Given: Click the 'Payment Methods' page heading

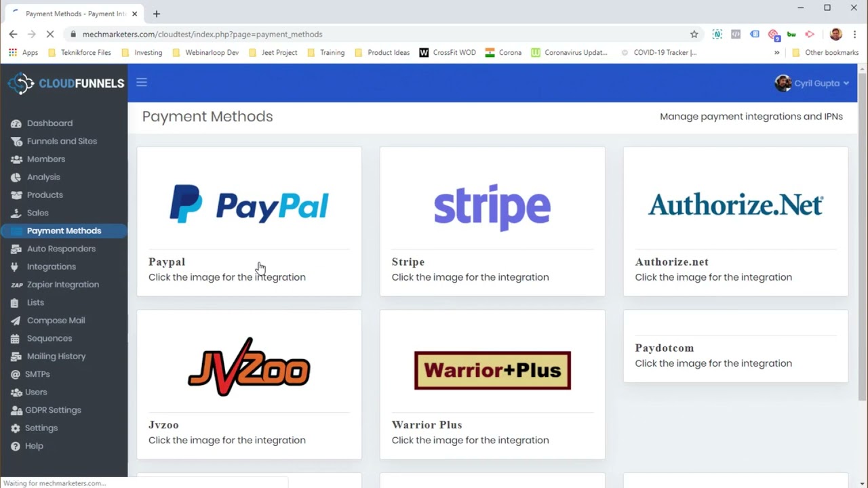Looking at the screenshot, I should (x=208, y=117).
